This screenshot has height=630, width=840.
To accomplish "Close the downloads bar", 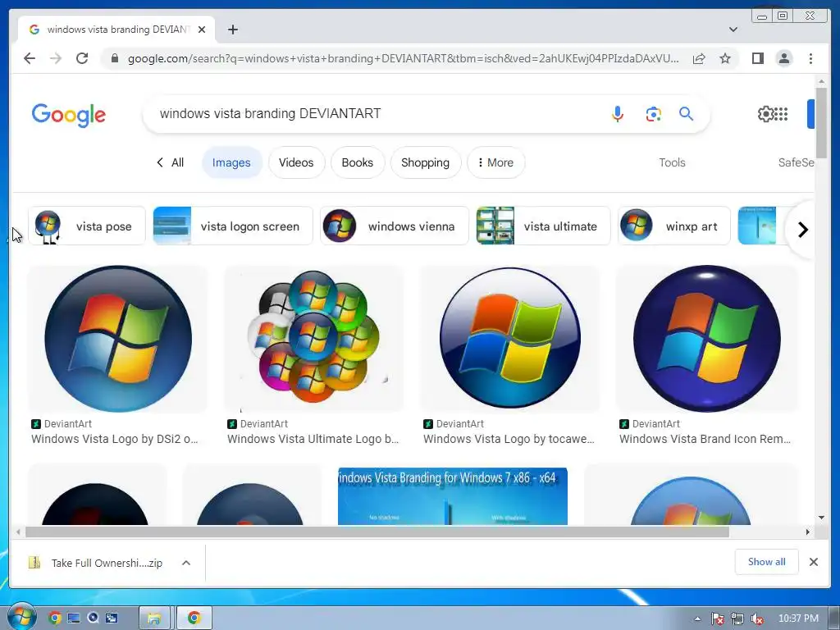I will [x=813, y=562].
